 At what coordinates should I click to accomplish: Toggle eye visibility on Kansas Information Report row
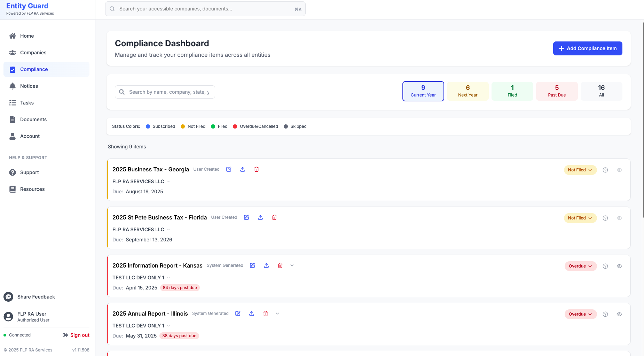point(619,266)
